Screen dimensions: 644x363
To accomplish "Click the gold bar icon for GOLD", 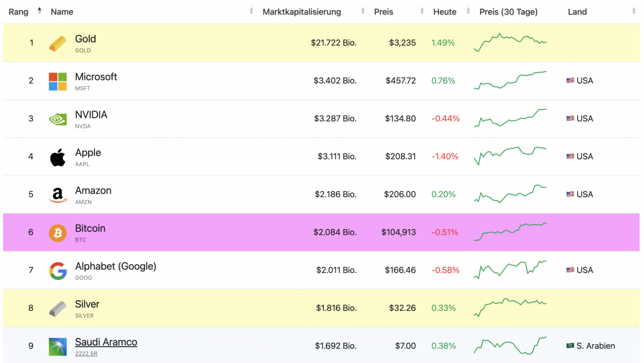I will [57, 43].
